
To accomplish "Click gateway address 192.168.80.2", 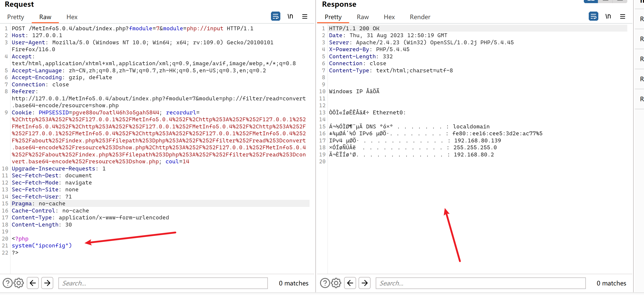I will (x=474, y=154).
